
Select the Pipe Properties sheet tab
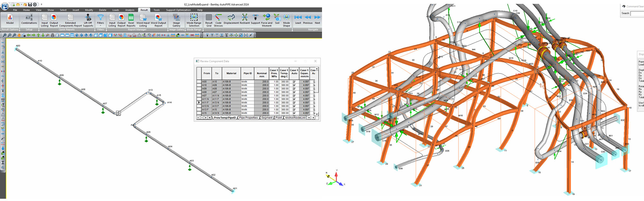249,118
